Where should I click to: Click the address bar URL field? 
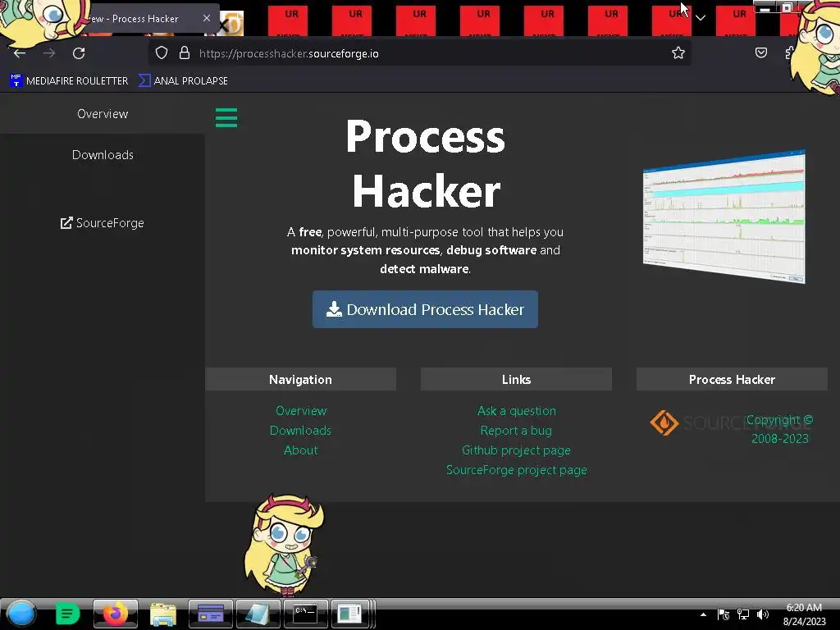[418, 53]
